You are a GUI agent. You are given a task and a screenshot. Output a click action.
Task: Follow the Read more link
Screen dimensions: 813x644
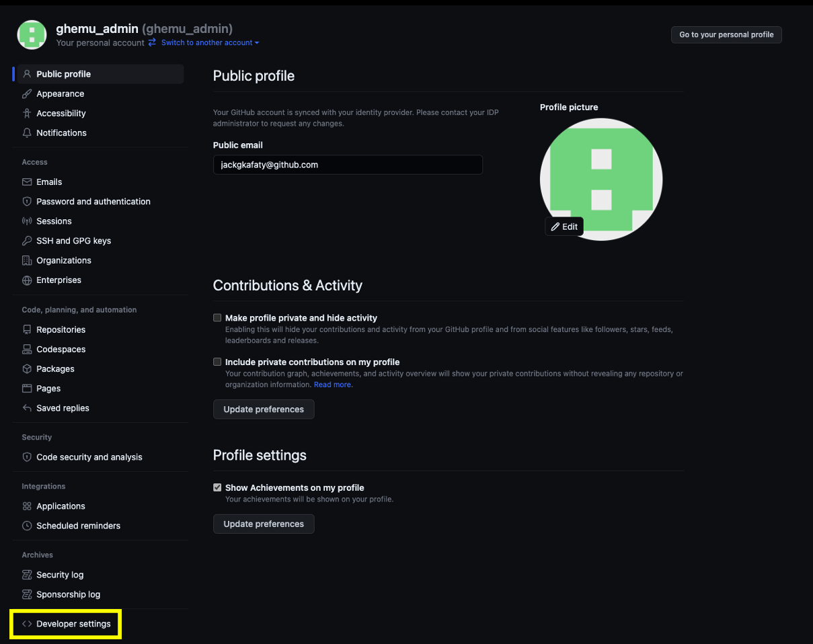(x=333, y=385)
